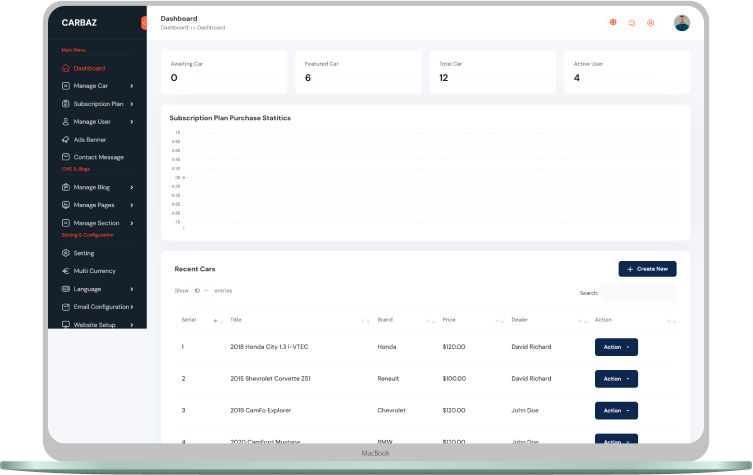The height and width of the screenshot is (475, 753).
Task: Click the Ads Banner megaphone icon
Action: pyautogui.click(x=65, y=140)
